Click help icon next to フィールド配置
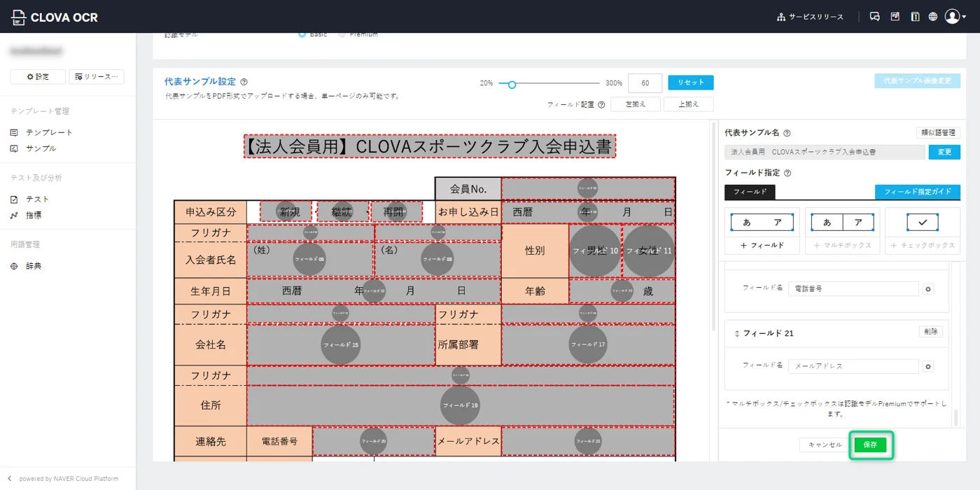 [601, 105]
